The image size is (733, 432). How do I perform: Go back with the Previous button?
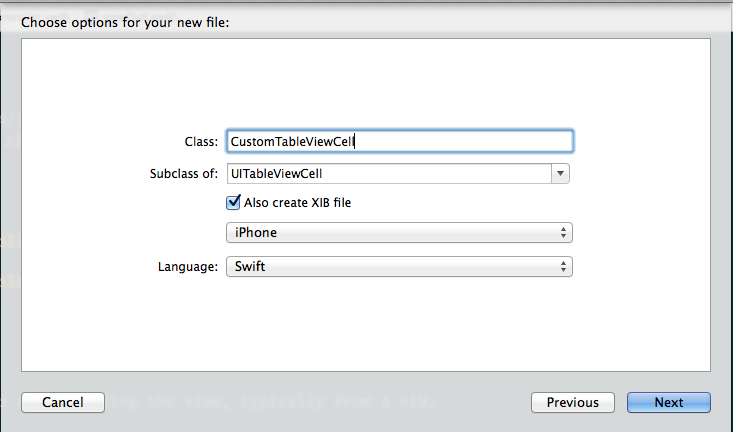[573, 402]
